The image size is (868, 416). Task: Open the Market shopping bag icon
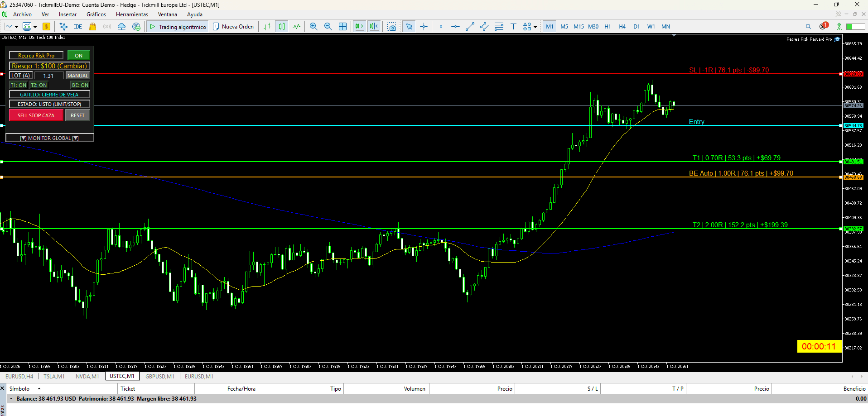pyautogui.click(x=92, y=27)
